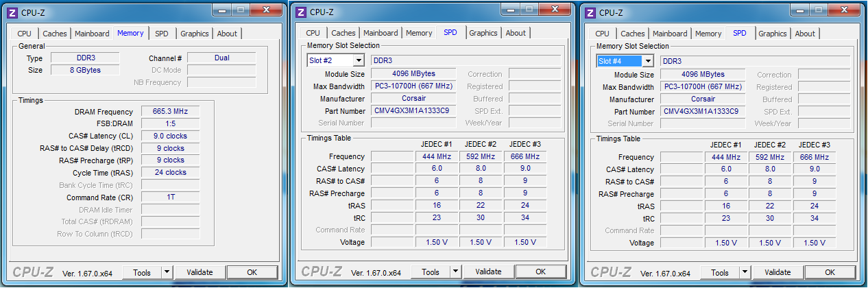The height and width of the screenshot is (288, 868).
Task: Click the JEDEC #3 frequency 666 MHz in the Slot #2 window
Action: (526, 156)
